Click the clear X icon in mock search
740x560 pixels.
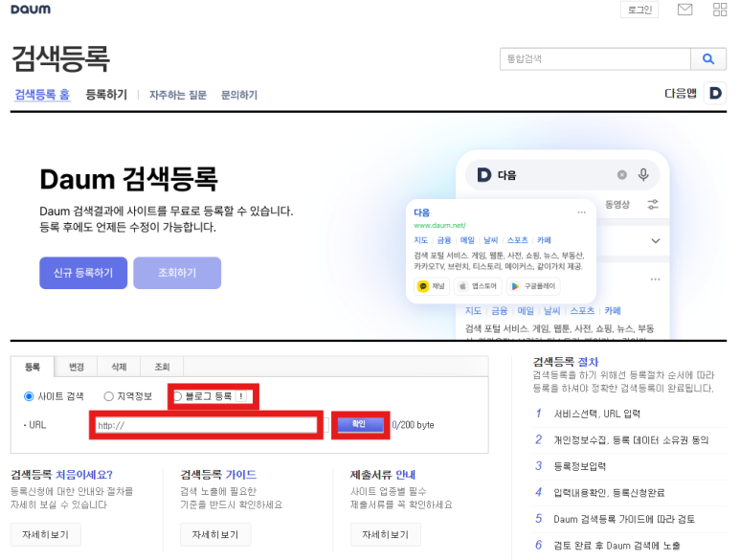pyautogui.click(x=622, y=175)
